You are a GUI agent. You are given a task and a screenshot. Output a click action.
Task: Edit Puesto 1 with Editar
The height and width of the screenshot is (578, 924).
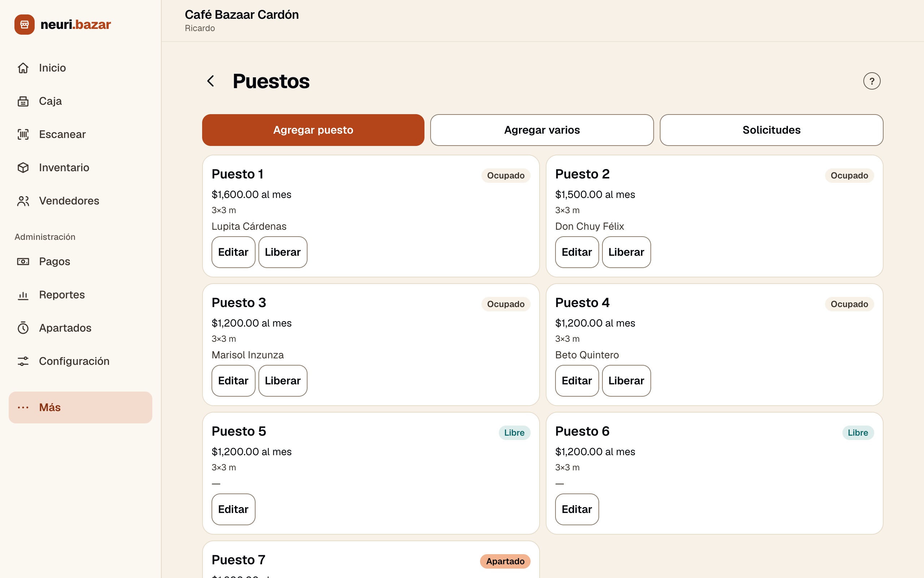[233, 252]
